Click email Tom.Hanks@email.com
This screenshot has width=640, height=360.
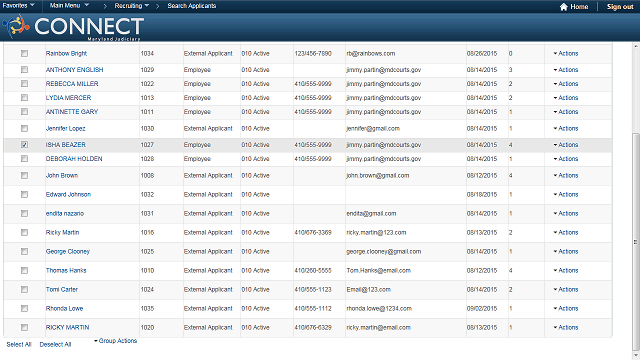pos(378,271)
